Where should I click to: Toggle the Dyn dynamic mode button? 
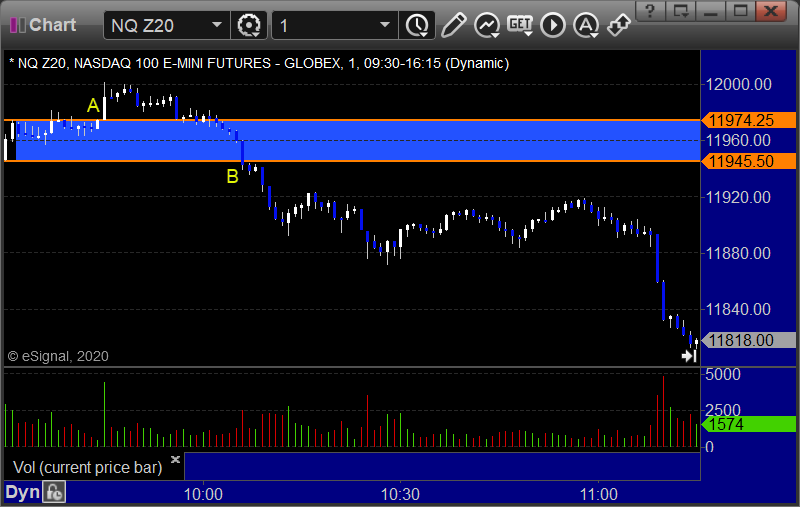coord(22,492)
